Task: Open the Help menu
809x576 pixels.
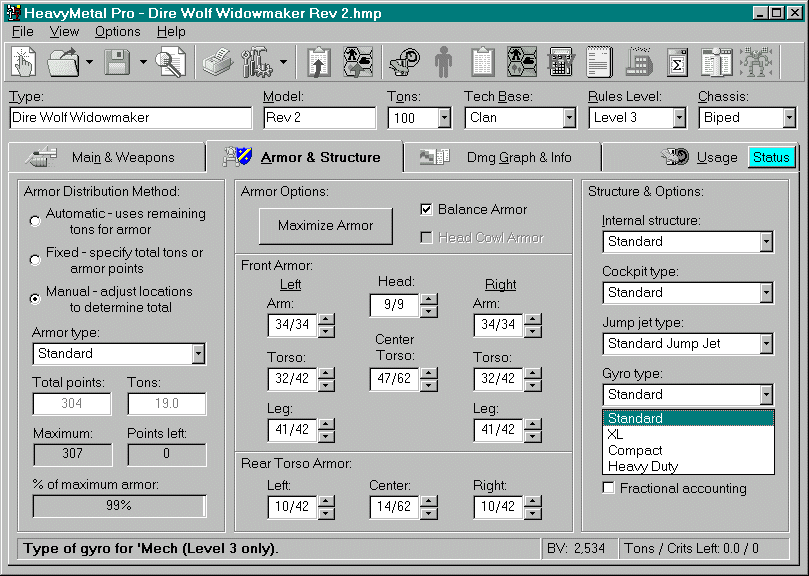Action: pos(171,31)
